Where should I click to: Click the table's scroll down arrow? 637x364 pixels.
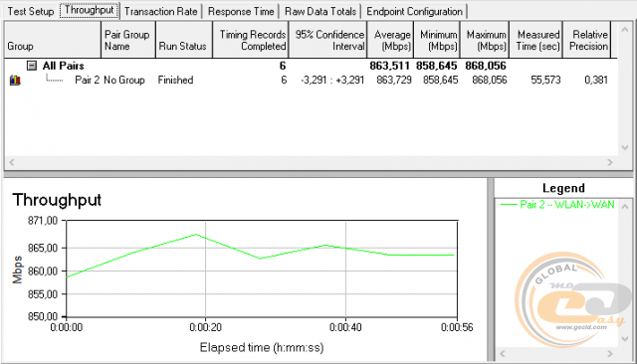(625, 148)
